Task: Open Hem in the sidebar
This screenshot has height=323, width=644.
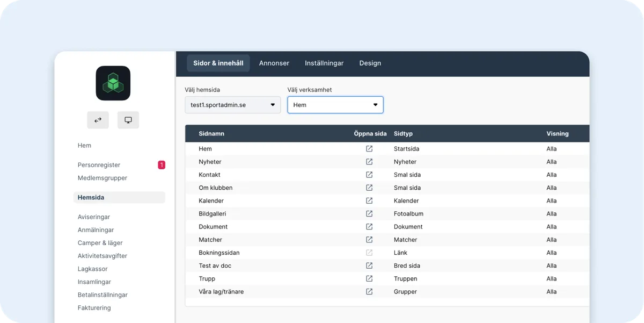Action: click(x=84, y=146)
